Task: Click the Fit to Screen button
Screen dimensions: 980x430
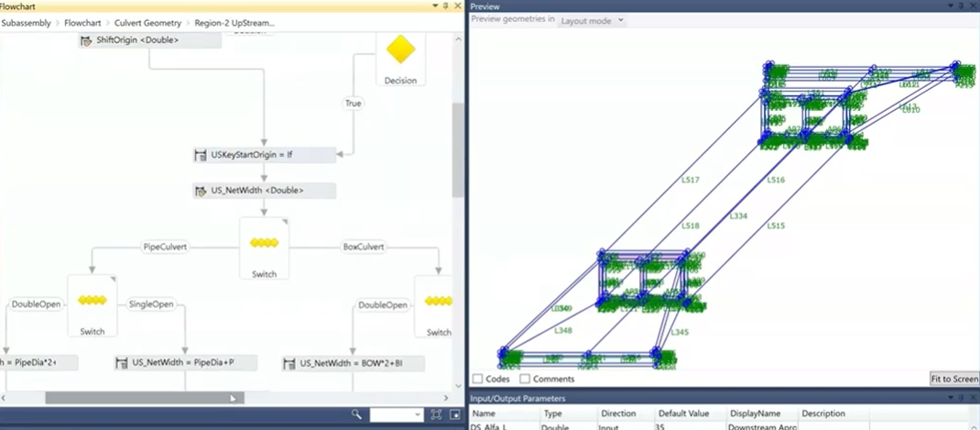Action: (954, 379)
